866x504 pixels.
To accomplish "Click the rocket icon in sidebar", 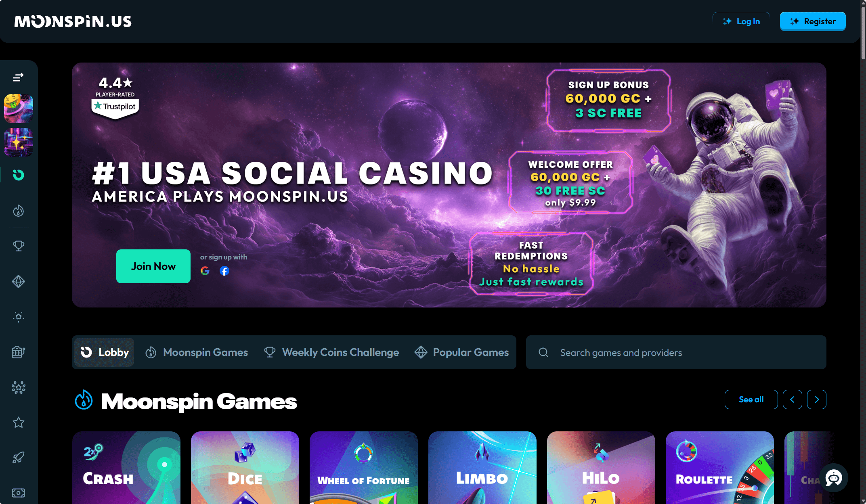I will tap(18, 458).
